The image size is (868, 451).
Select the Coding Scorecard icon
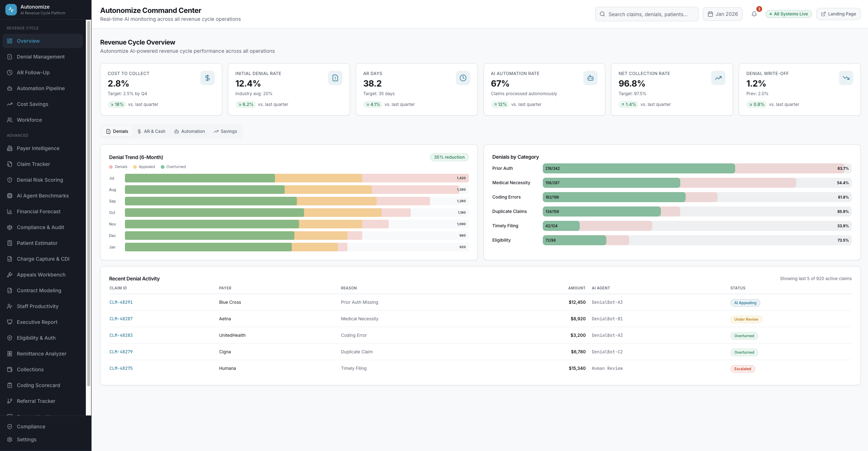tap(9, 385)
